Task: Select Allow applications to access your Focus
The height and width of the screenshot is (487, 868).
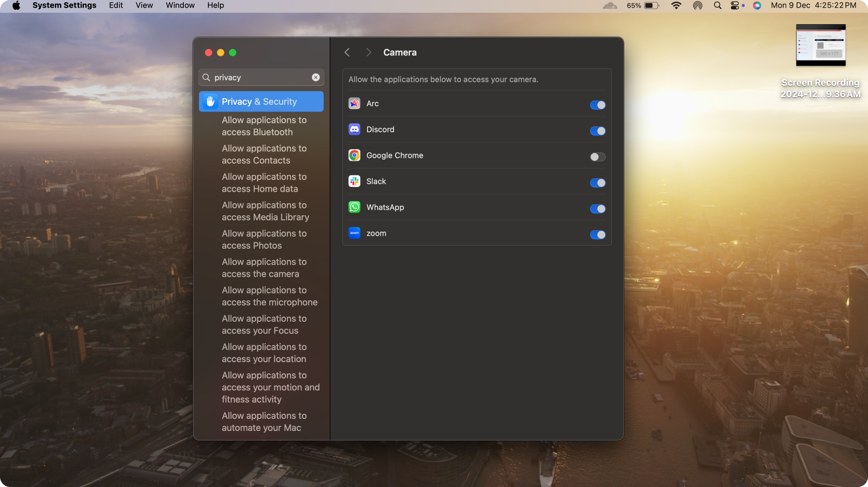Action: [264, 324]
